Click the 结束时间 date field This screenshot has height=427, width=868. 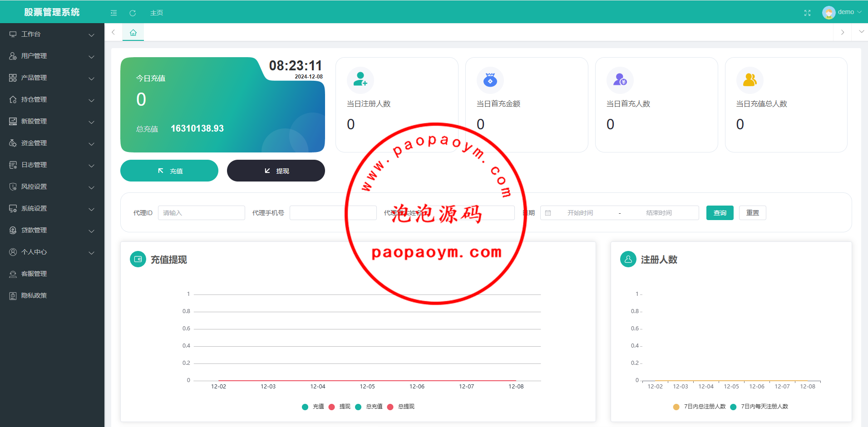pos(659,213)
